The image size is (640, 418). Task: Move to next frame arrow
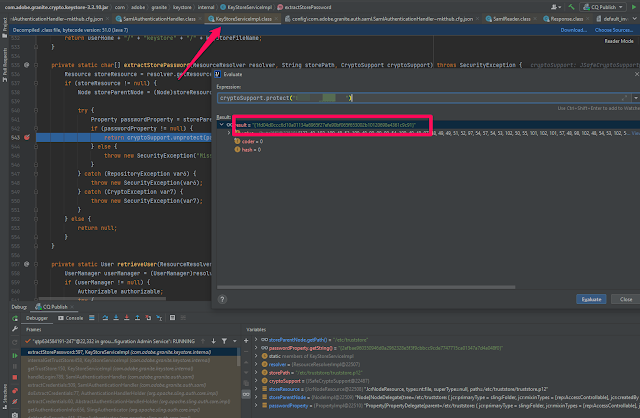tap(213, 341)
